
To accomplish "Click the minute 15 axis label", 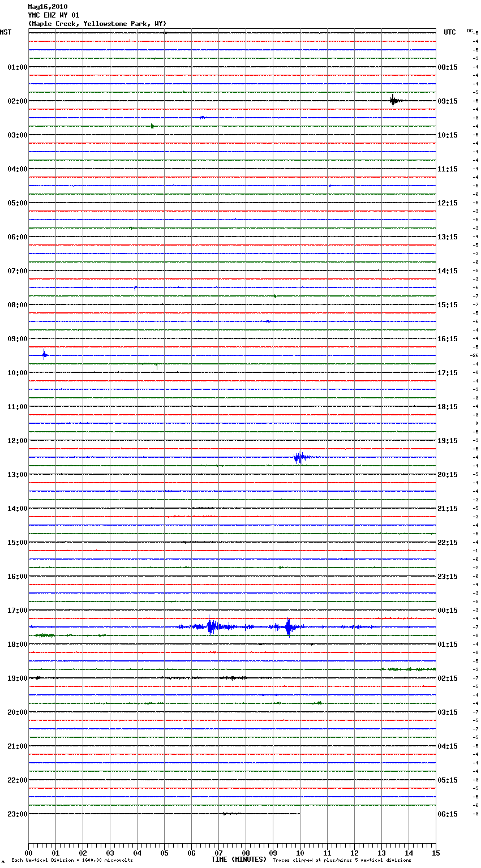I will [x=436, y=853].
